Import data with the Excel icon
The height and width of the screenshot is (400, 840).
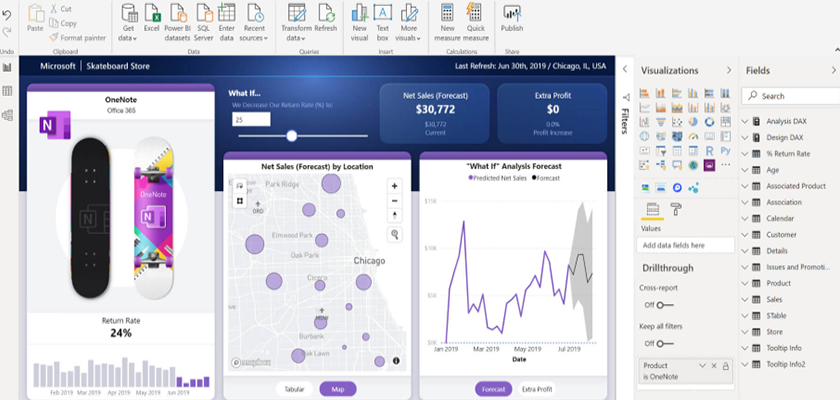[x=151, y=14]
